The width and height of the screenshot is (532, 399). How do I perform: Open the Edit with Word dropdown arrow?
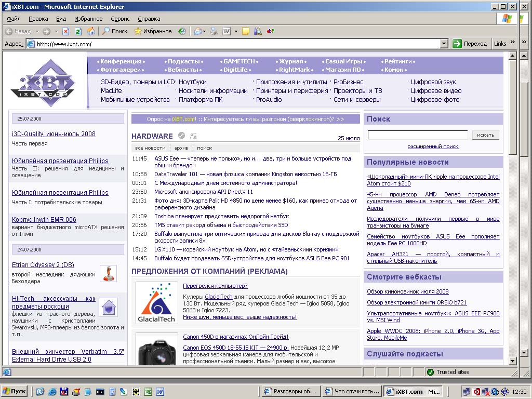[x=236, y=31]
